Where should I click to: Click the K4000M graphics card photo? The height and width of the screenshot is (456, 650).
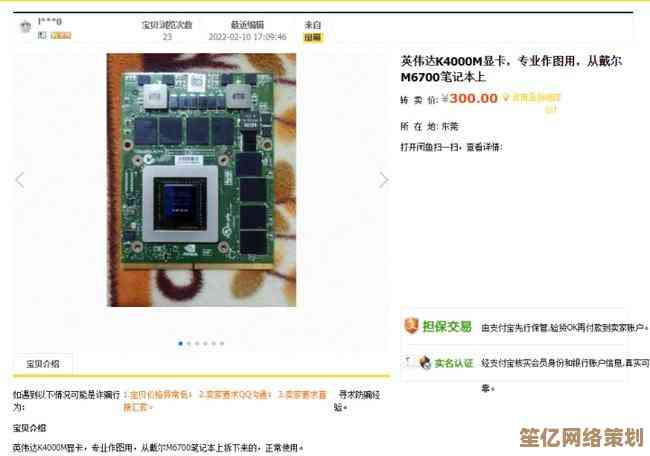[x=201, y=180]
